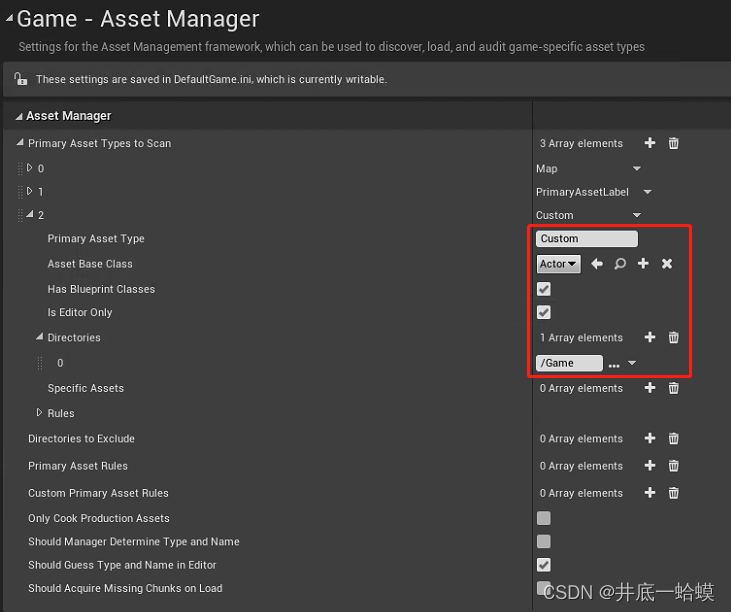This screenshot has width=731, height=612.
Task: Select the Asset Base Class label
Action: 90,264
